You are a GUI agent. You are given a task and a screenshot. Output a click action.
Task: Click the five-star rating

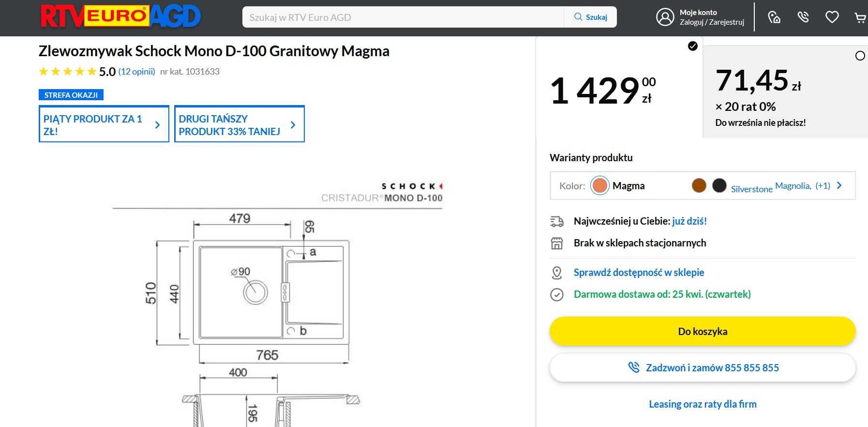tap(68, 72)
